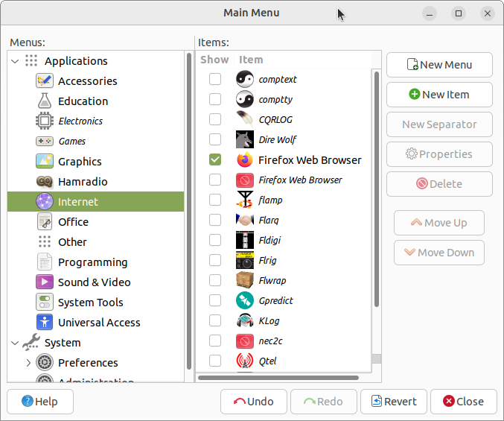The height and width of the screenshot is (421, 504).
Task: Click the Gpredict satellite icon
Action: click(245, 300)
